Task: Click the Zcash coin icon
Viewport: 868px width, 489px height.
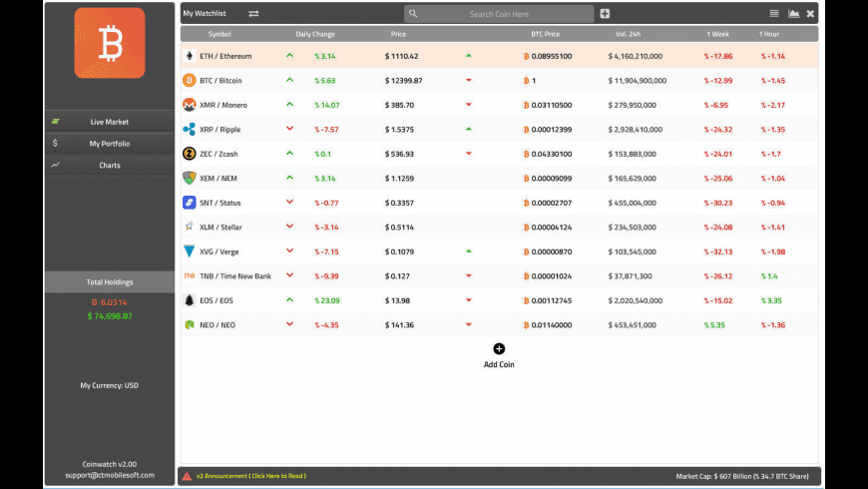Action: click(190, 154)
